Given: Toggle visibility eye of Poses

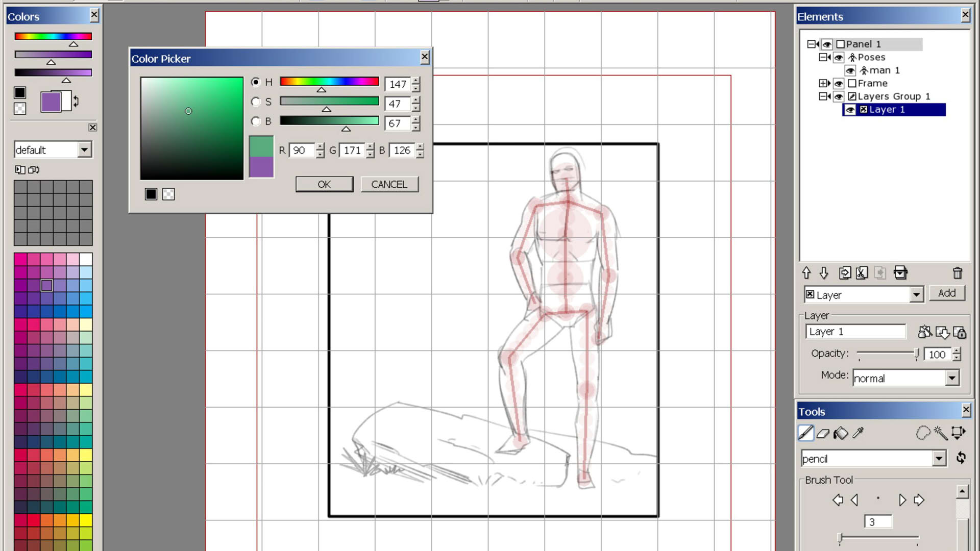Looking at the screenshot, I should tap(839, 57).
